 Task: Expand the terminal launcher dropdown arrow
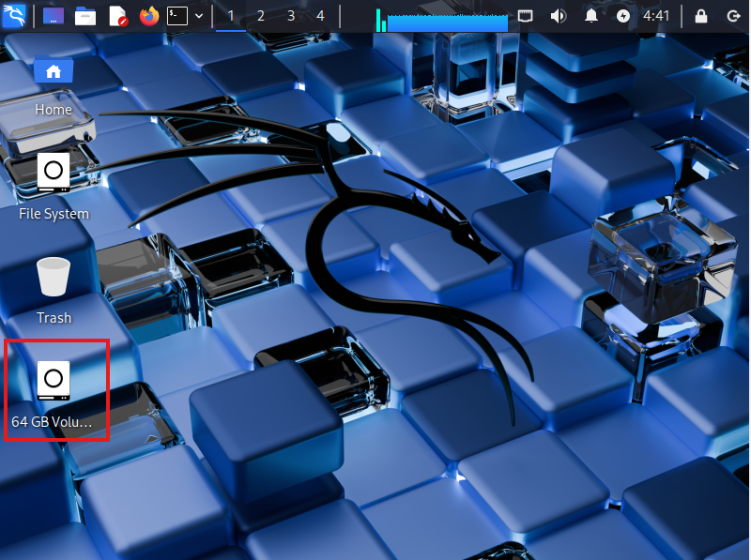(x=198, y=16)
